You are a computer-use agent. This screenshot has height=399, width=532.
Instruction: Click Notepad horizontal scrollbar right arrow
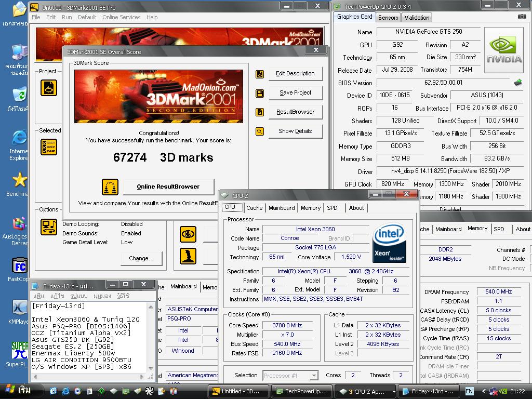click(142, 376)
